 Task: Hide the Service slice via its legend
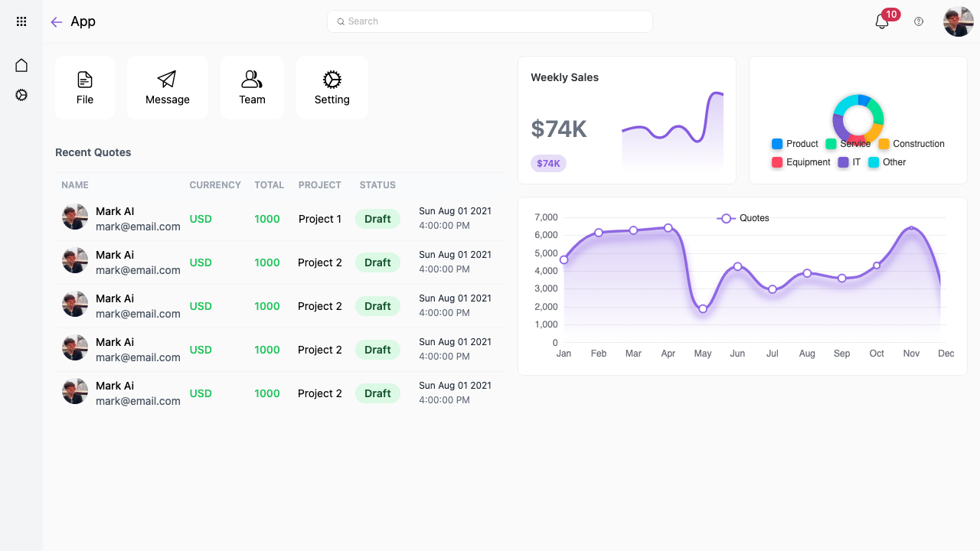pyautogui.click(x=850, y=144)
